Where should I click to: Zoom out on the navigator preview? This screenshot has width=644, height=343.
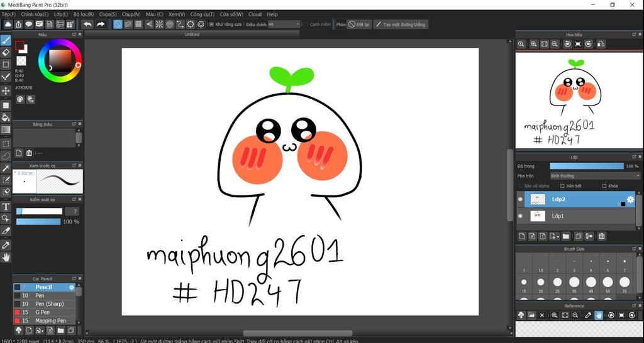coord(555,44)
